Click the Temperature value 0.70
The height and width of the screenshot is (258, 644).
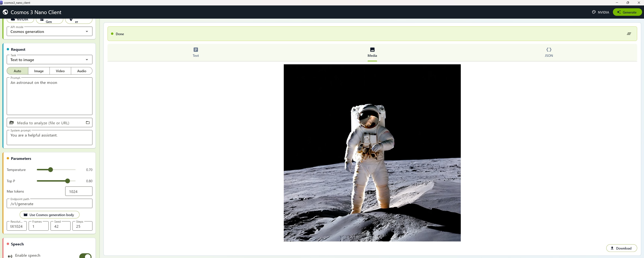tap(89, 170)
